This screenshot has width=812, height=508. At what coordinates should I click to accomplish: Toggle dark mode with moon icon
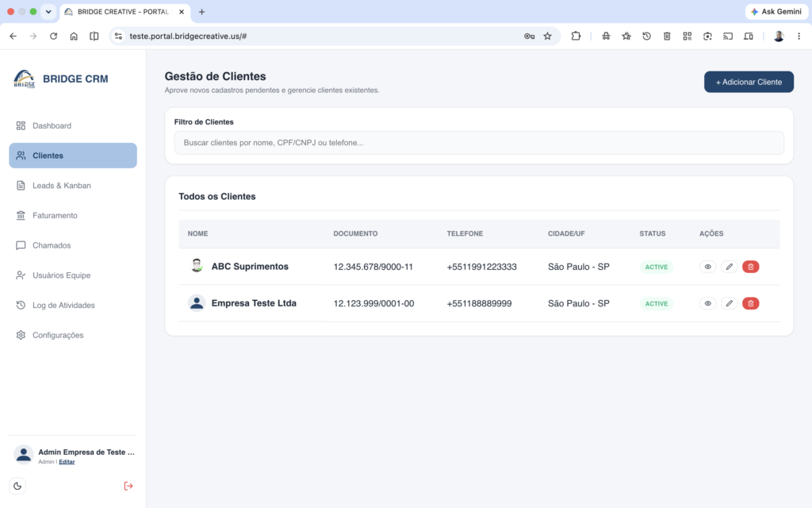tap(17, 487)
